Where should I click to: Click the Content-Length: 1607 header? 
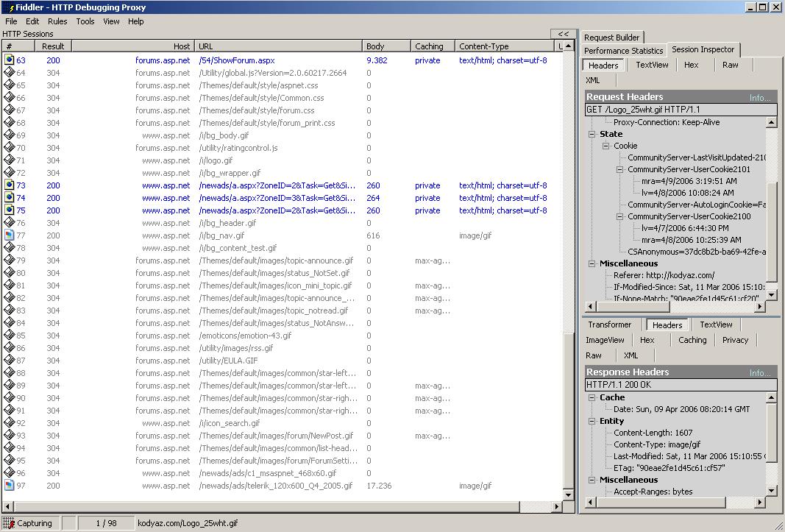[653, 433]
